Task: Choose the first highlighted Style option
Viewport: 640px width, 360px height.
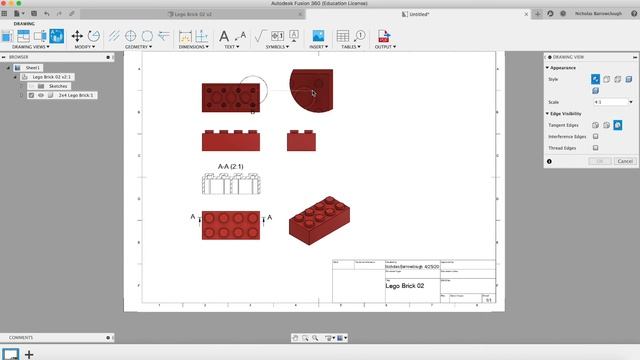Action: point(596,79)
